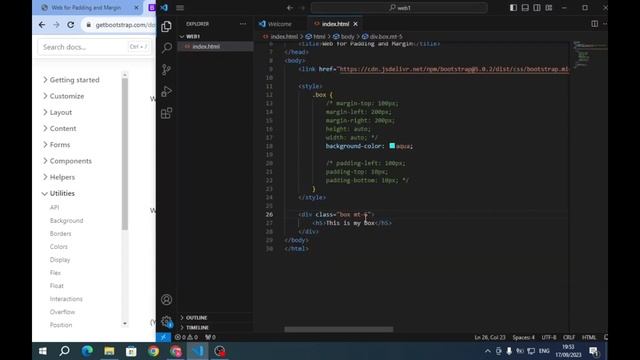Click the editor horizontal scrollbar
Viewport: 640px width, 360px height.
pyautogui.click(x=339, y=329)
